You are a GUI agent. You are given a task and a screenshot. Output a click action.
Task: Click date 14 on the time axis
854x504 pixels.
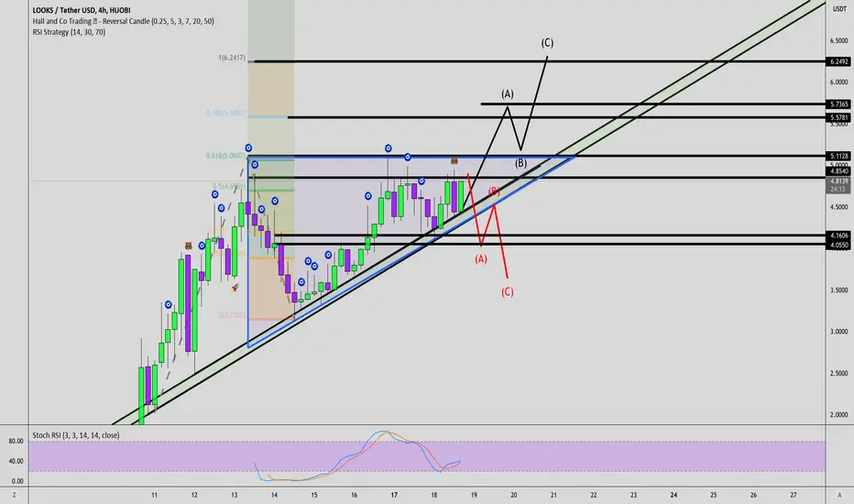click(x=274, y=495)
